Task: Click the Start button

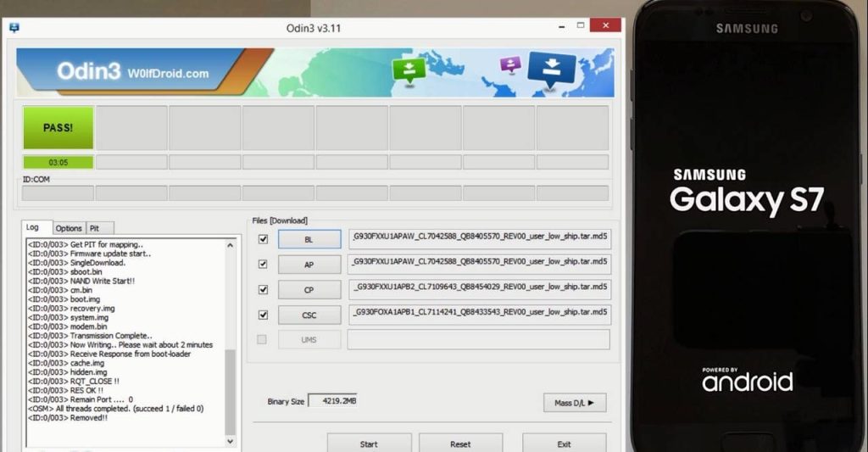Action: [x=370, y=444]
